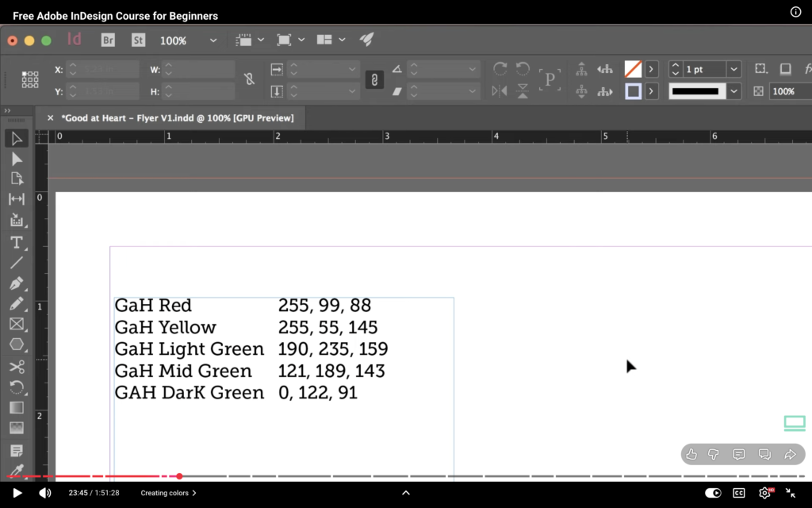
Task: Open Adobe Stock with the St icon
Action: click(138, 40)
